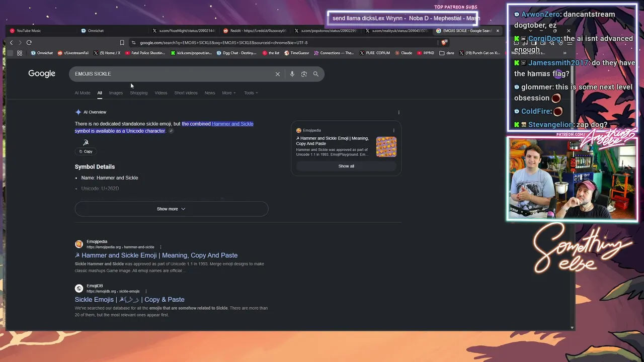
Task: Close the EMOJIS SICKLE Google Search tab
Action: pyautogui.click(x=498, y=31)
